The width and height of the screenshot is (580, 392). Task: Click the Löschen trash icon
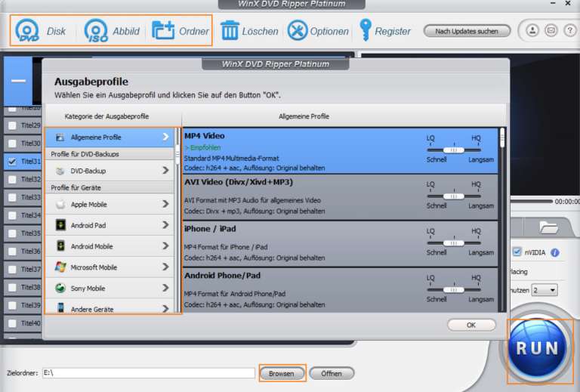(230, 31)
